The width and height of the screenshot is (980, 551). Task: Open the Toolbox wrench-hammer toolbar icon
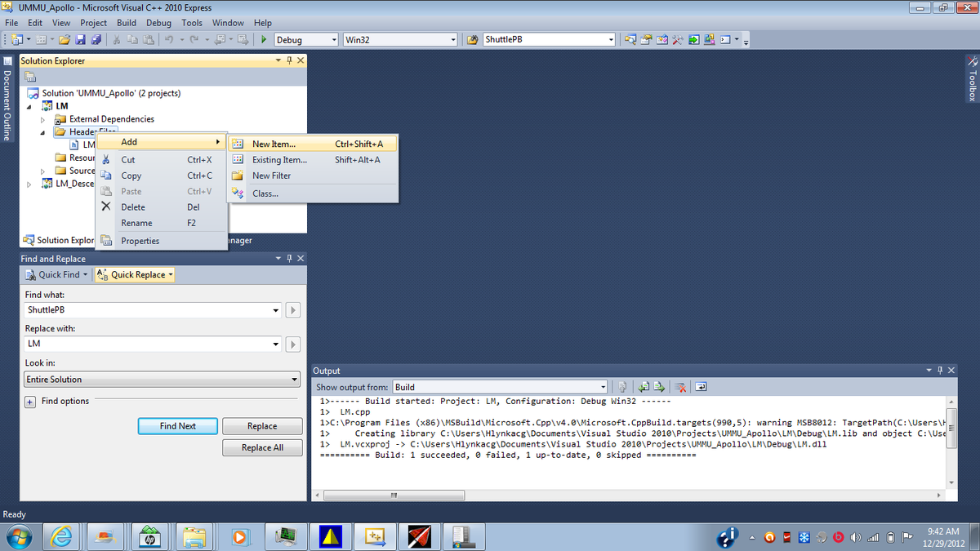677,39
